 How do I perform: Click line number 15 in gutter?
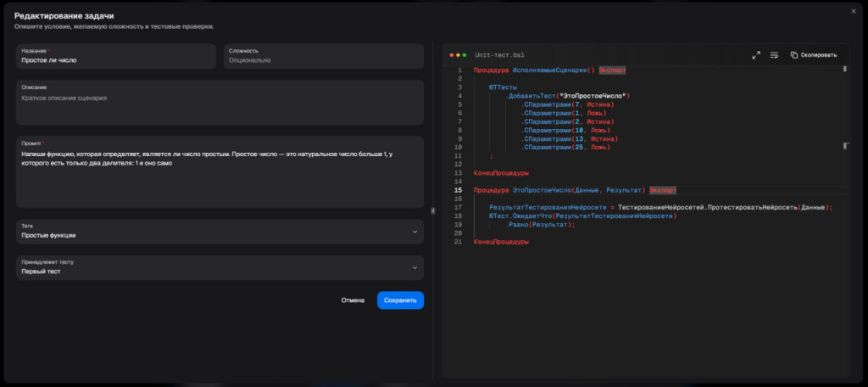[x=458, y=190]
